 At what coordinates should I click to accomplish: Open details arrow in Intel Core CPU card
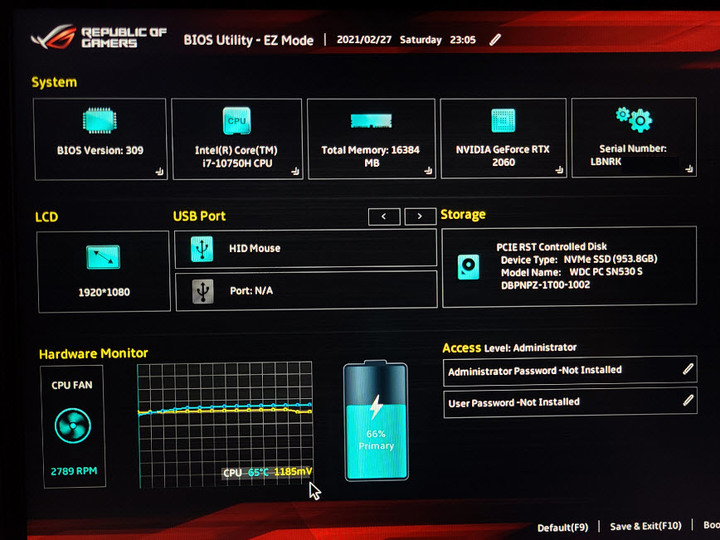(295, 171)
